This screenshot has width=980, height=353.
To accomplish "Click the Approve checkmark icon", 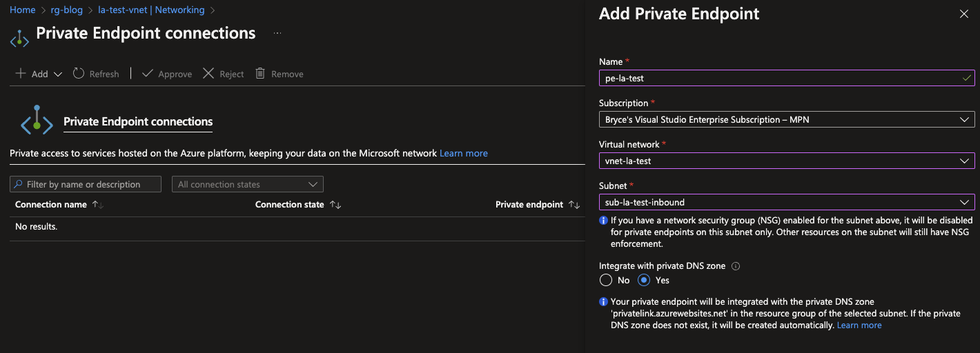I will pyautogui.click(x=148, y=74).
